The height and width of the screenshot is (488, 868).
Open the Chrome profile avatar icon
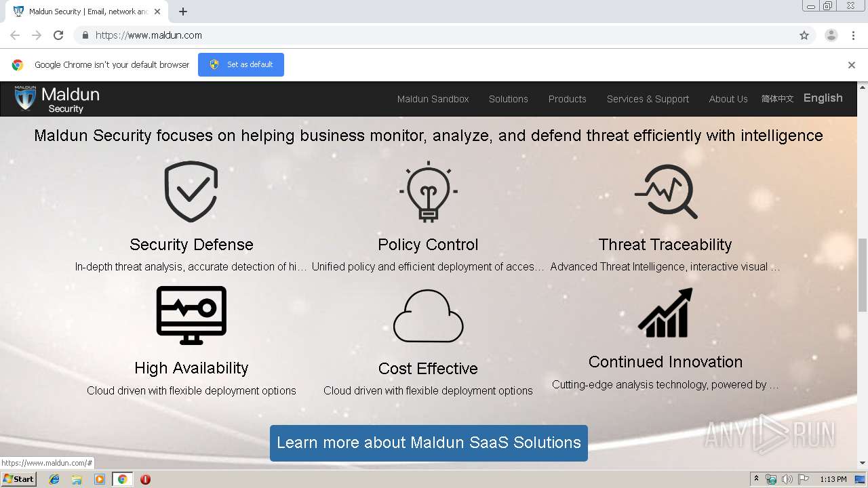point(831,35)
